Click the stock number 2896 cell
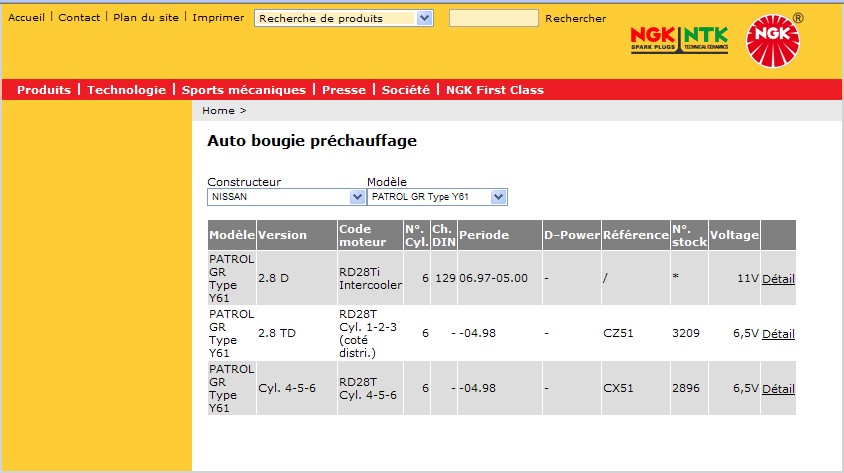This screenshot has height=473, width=844. [690, 388]
